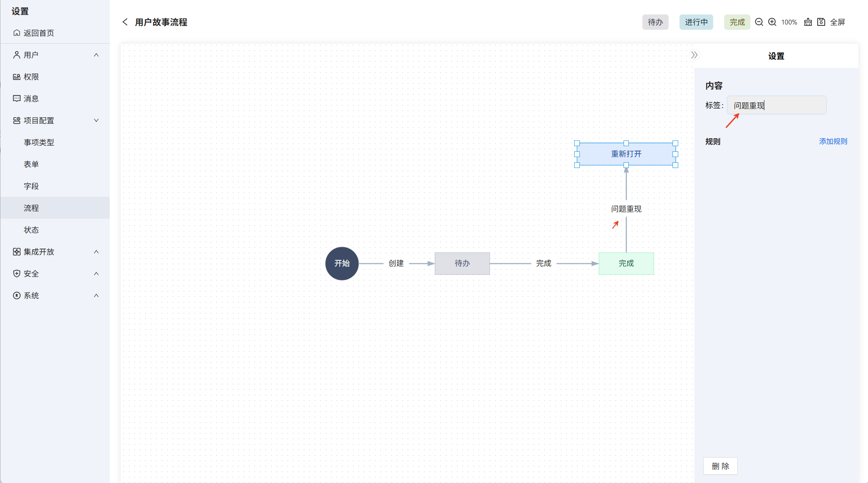Screen dimensions: 868x483
Task: Click the 进行中 status swatch
Action: click(x=696, y=22)
